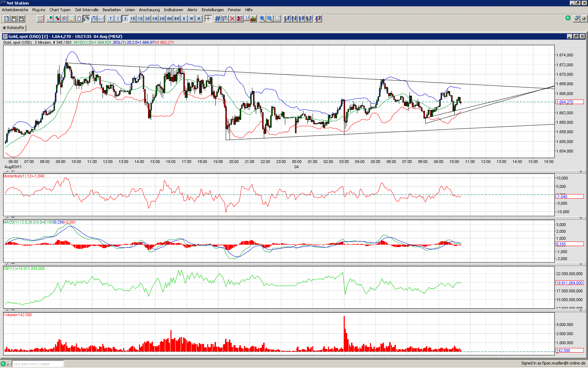Open the Indikatoren menu
The height and width of the screenshot is (368, 588).
click(x=174, y=10)
